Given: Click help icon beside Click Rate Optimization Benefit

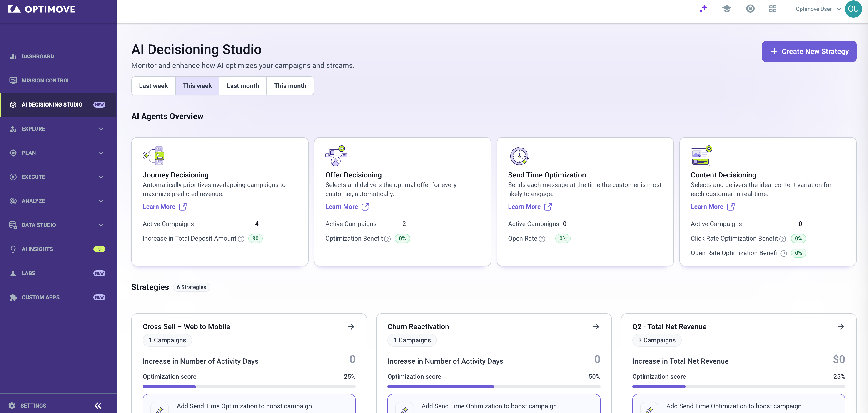Looking at the screenshot, I should click(783, 239).
